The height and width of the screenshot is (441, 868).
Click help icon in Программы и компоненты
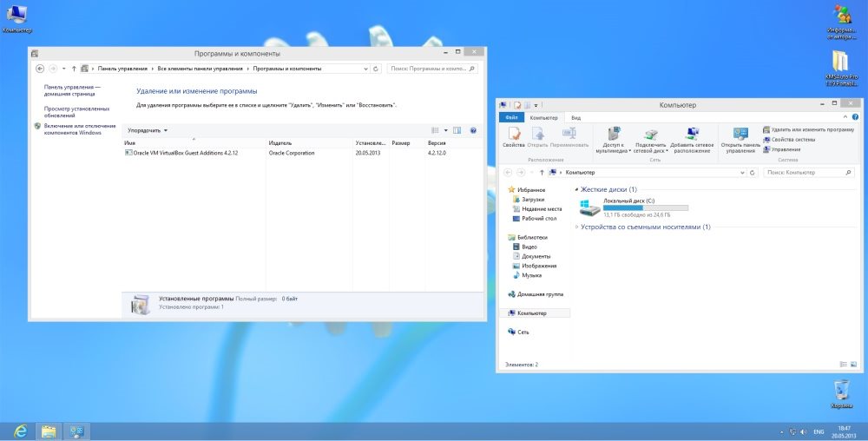point(473,130)
